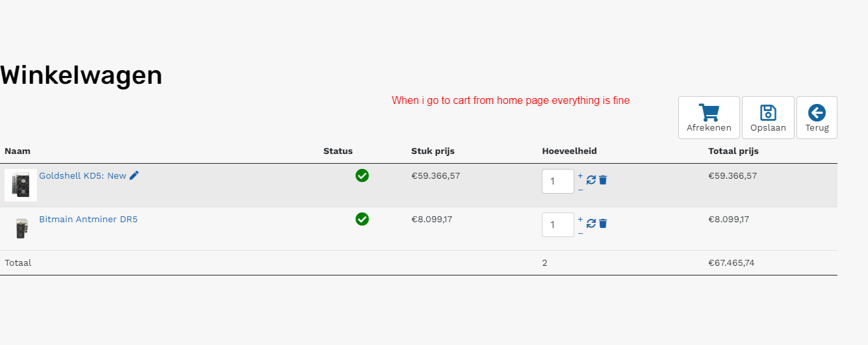Screen dimensions: 868x345
Task: Edit Goldshell KD5 using the pencil icon
Action: pyautogui.click(x=134, y=175)
